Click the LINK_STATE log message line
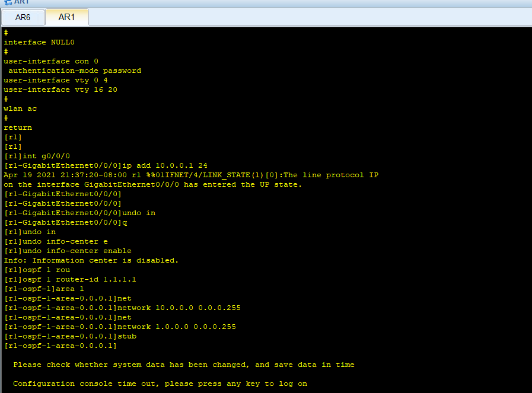Viewport: 532px width, 393px height. click(191, 175)
